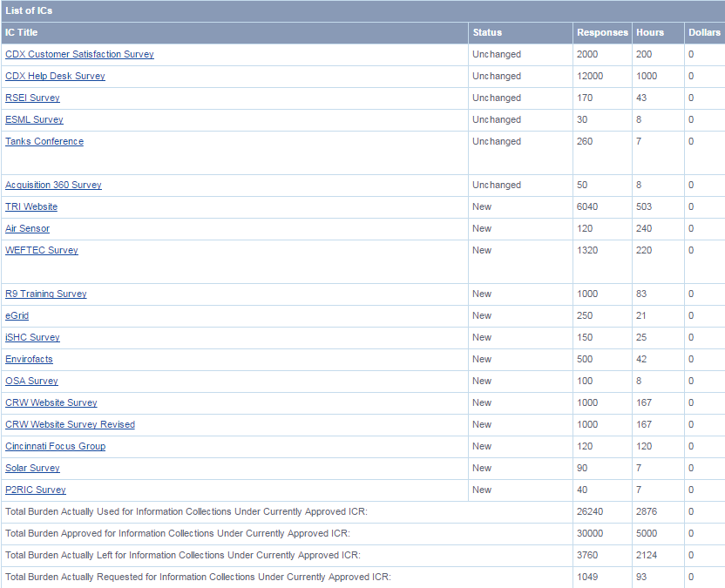Open the eGrid link
The width and height of the screenshot is (725, 588).
tap(17, 315)
